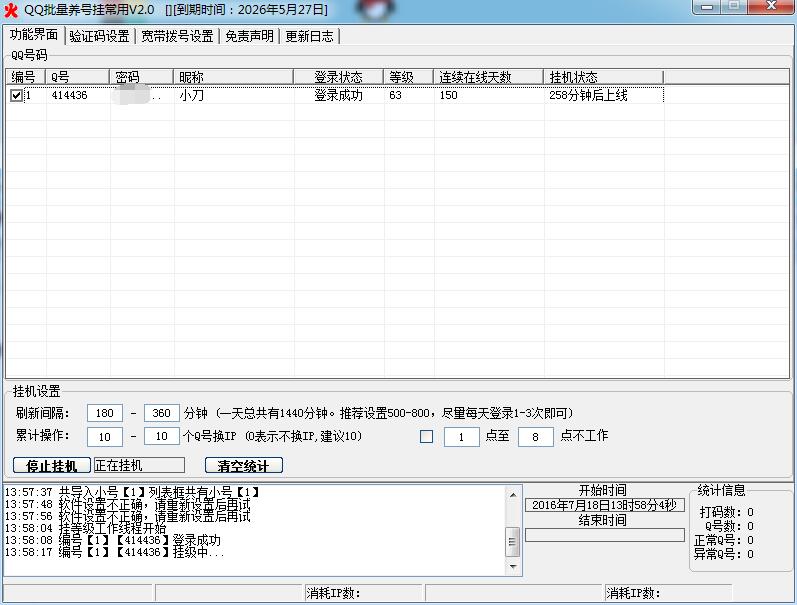Sort by the 等级 column header
This screenshot has width=797, height=605.
tap(409, 77)
